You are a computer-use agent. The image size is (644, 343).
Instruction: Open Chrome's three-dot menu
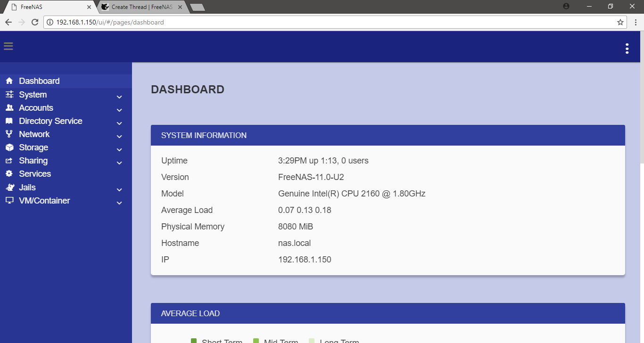click(x=635, y=22)
